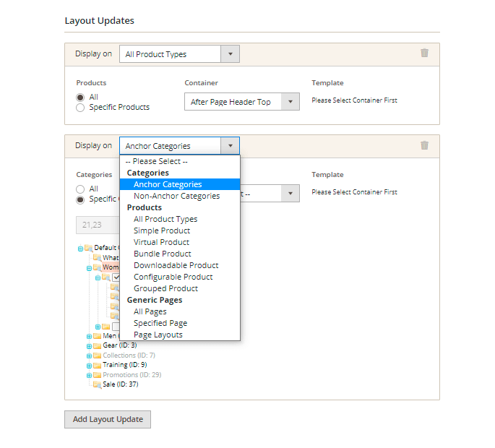This screenshot has height=448, width=495.
Task: Click trash icon for Anchor Categories layout update
Action: click(424, 145)
